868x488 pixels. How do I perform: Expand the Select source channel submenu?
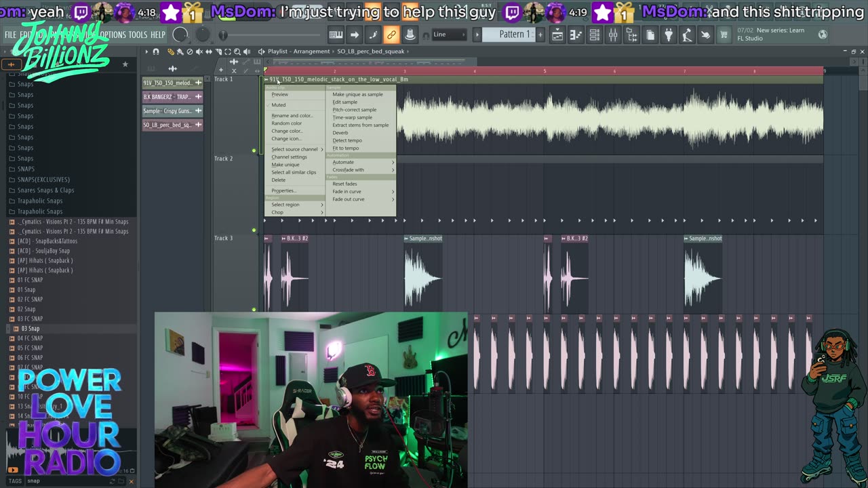(295, 149)
